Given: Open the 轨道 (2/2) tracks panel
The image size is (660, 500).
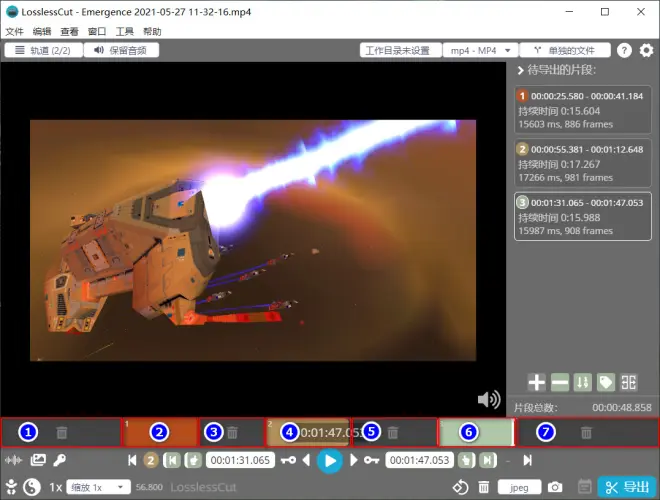Looking at the screenshot, I should click(x=43, y=51).
